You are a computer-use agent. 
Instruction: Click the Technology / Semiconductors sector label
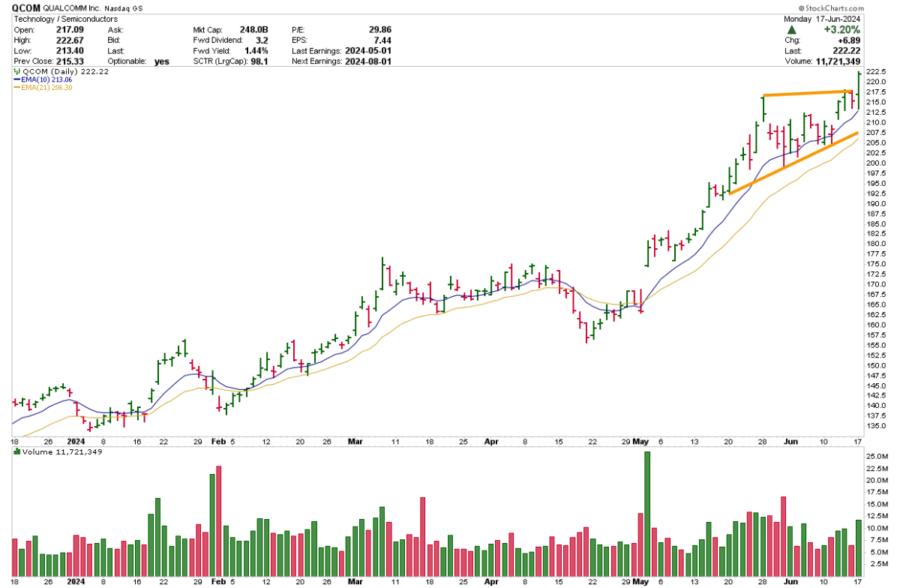tap(60, 19)
